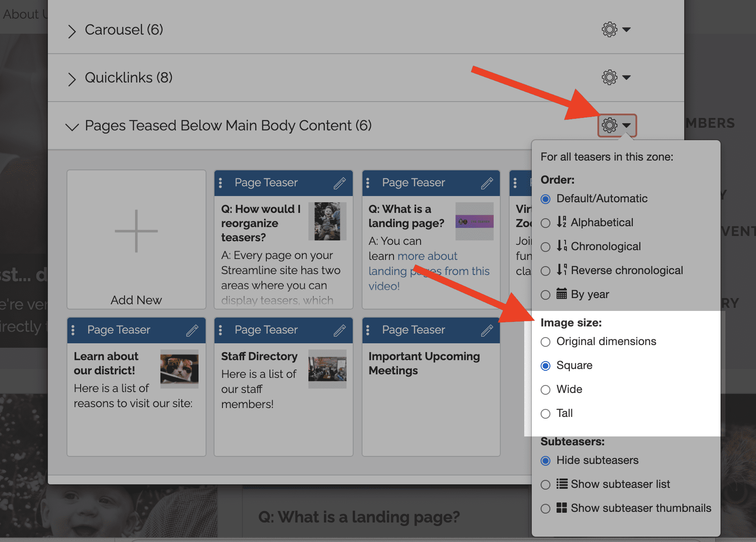This screenshot has height=542, width=756.
Task: Click 'For all teasers in this zone:' text
Action: [x=607, y=157]
